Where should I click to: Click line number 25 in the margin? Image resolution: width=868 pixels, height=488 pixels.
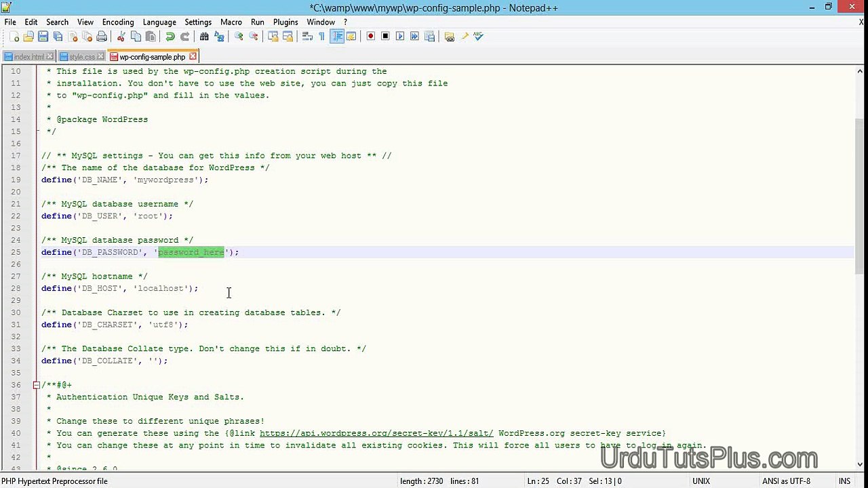point(16,252)
